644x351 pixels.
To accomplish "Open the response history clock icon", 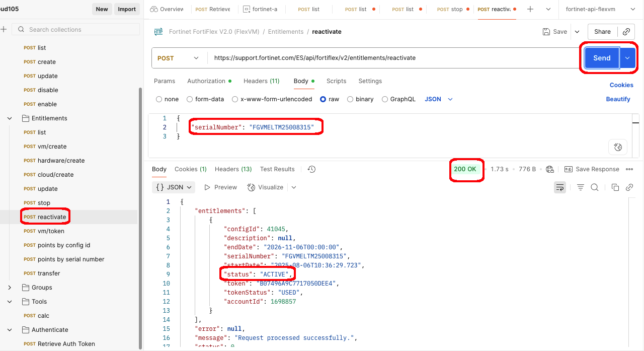I will pyautogui.click(x=311, y=169).
